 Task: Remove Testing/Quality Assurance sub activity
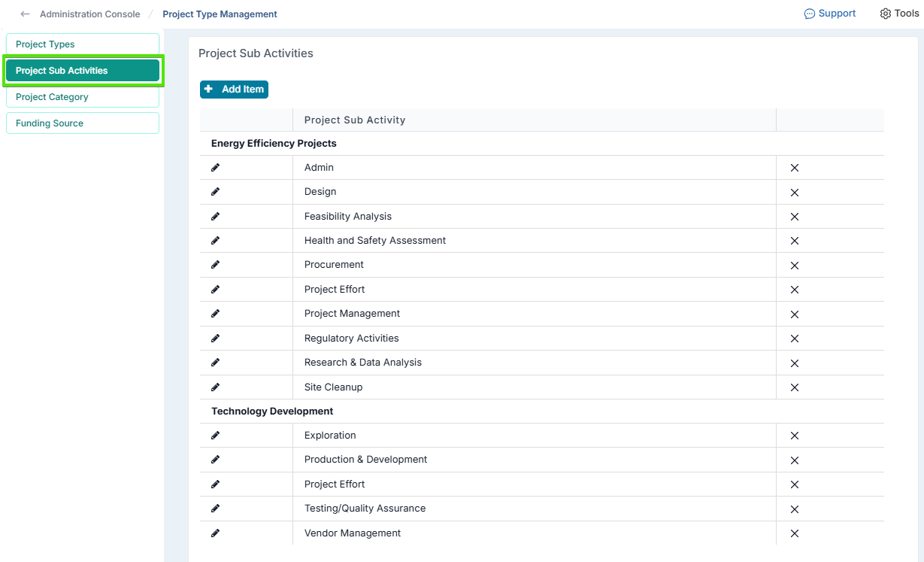(794, 509)
